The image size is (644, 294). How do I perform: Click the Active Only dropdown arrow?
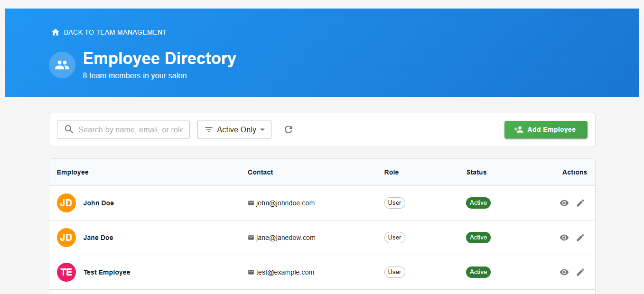[x=262, y=130]
